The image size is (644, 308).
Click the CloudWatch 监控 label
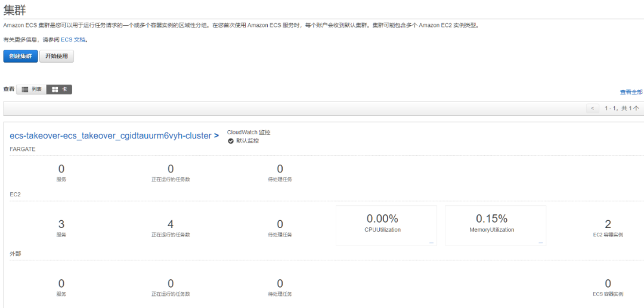[248, 133]
